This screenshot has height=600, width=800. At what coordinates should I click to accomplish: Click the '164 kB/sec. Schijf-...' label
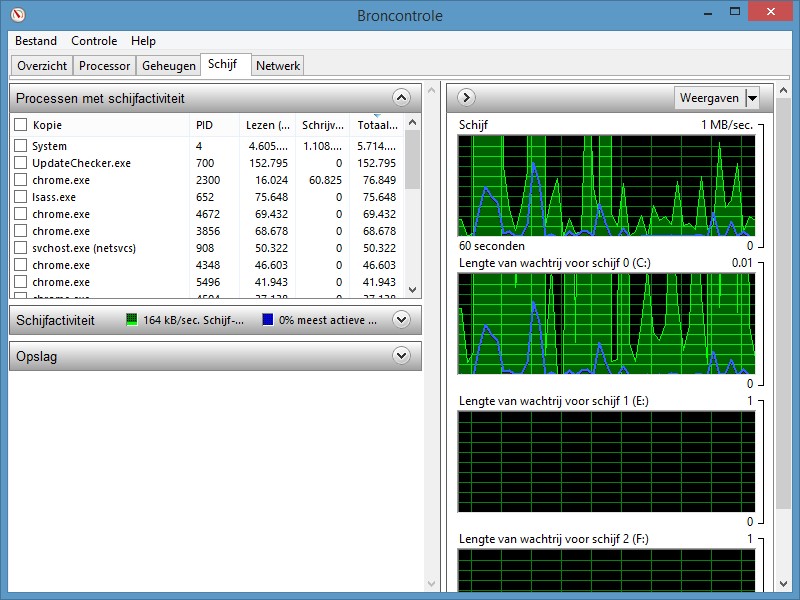coord(193,320)
